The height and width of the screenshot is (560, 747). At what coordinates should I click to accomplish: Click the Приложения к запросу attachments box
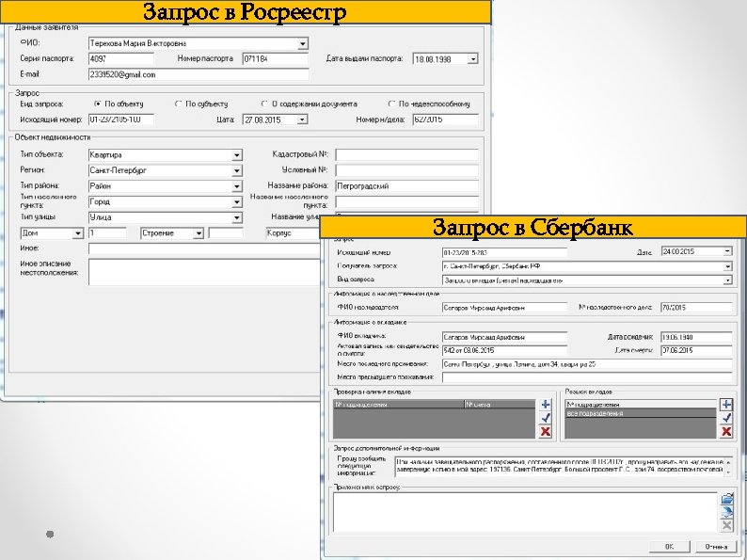pyautogui.click(x=525, y=512)
